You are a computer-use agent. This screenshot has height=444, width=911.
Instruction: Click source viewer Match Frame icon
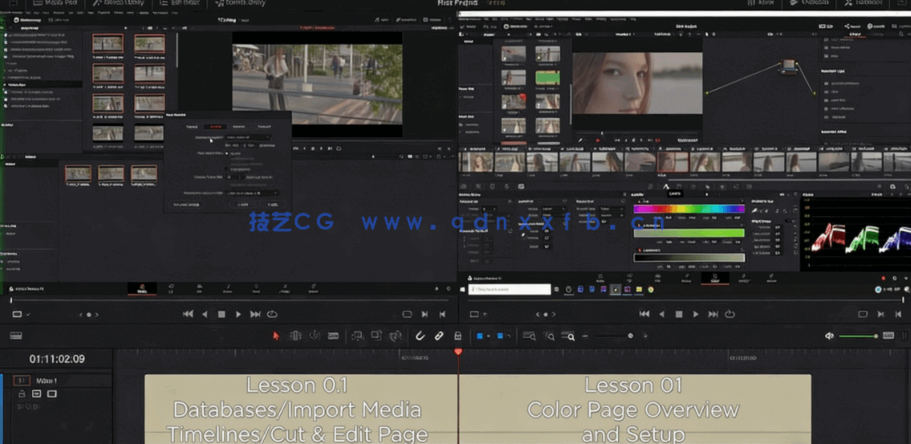(407, 314)
